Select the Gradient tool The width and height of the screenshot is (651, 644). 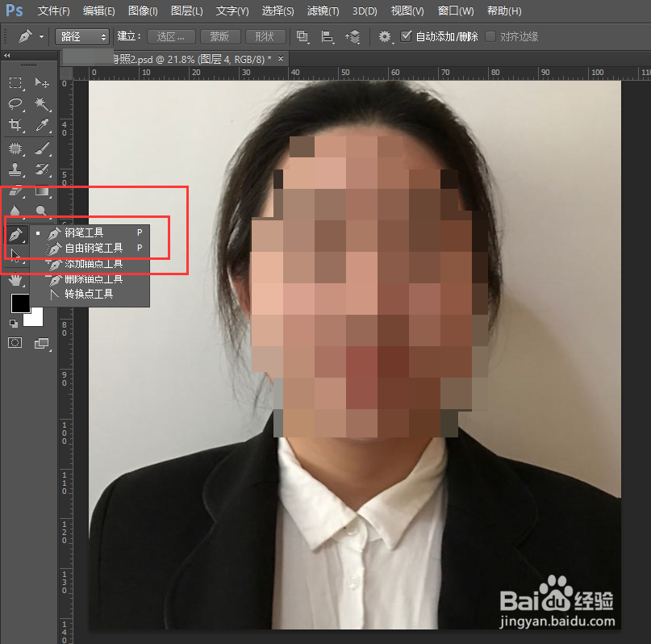pyautogui.click(x=41, y=190)
